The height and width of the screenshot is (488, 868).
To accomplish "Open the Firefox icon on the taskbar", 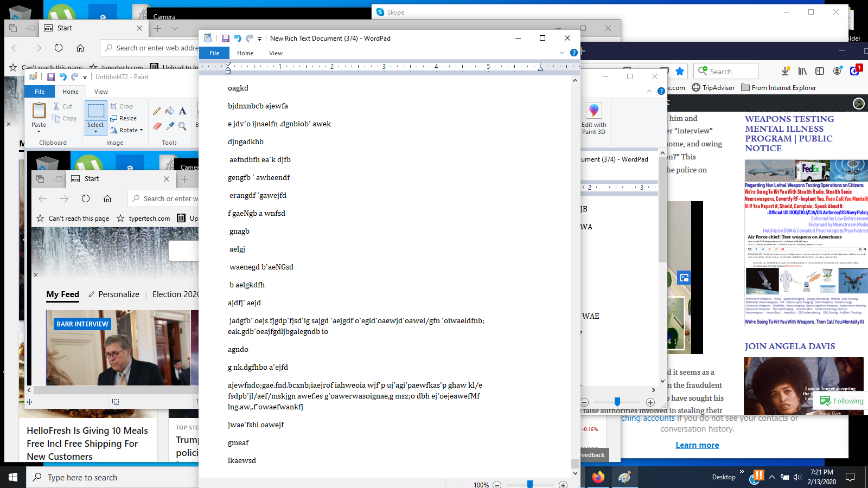I will (598, 477).
